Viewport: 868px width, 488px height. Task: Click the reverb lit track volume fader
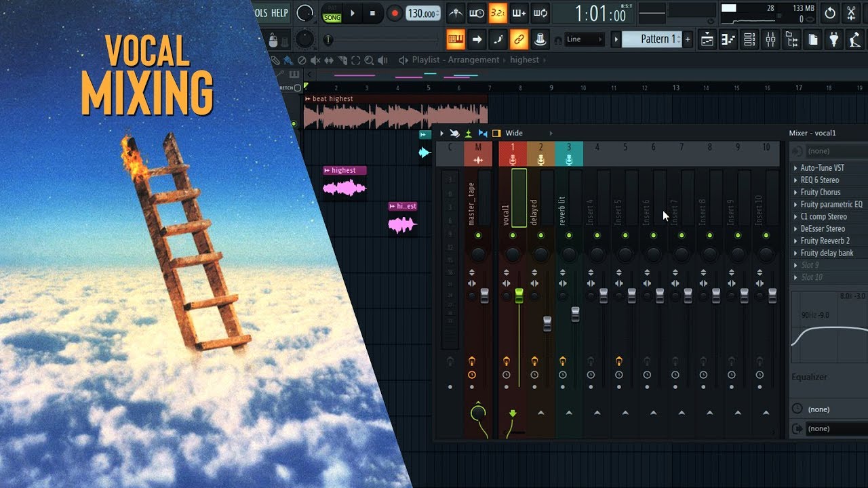tap(576, 314)
